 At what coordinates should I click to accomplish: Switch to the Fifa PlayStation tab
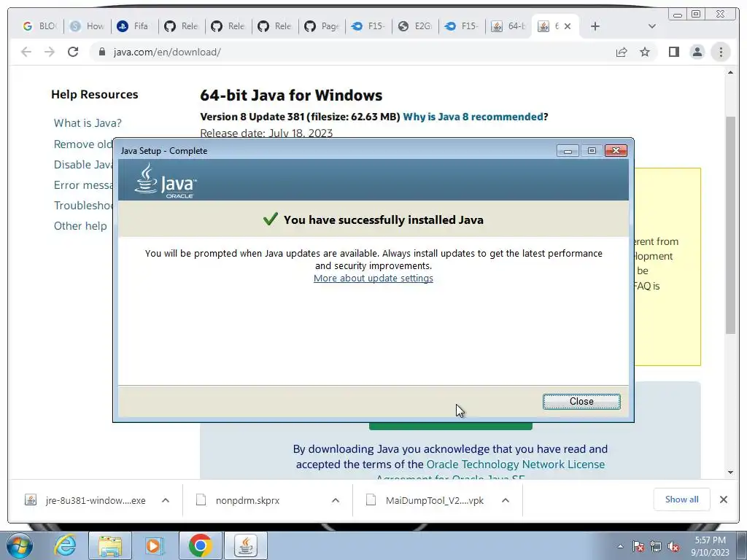point(134,26)
